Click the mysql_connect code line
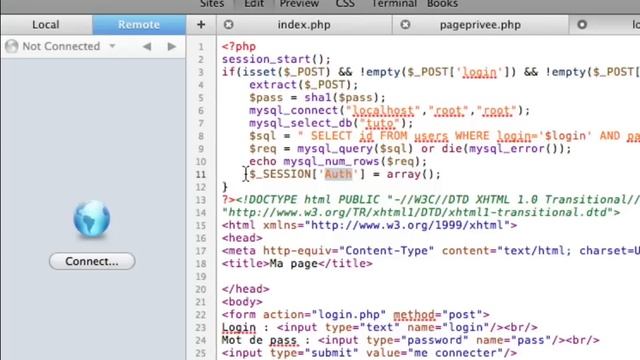The width and height of the screenshot is (640, 360). pyautogui.click(x=389, y=111)
